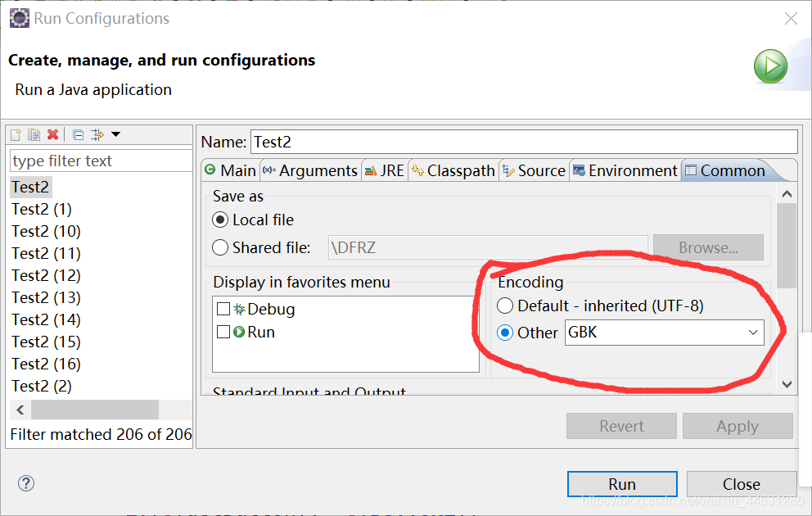Image resolution: width=812 pixels, height=516 pixels.
Task: Select Default - inherited (UTF-8) encoding
Action: (x=505, y=306)
